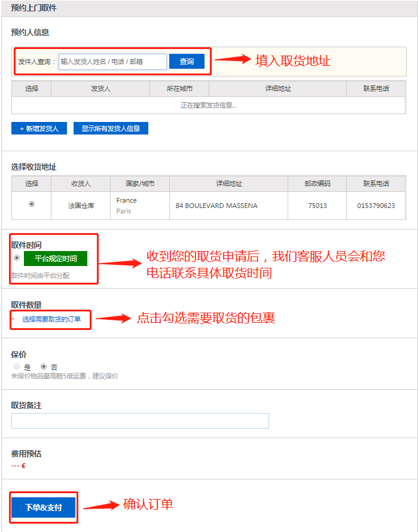Screen dimensions: 418x532
Task: Click the 取货备注 remarks input field
Action: (x=141, y=421)
